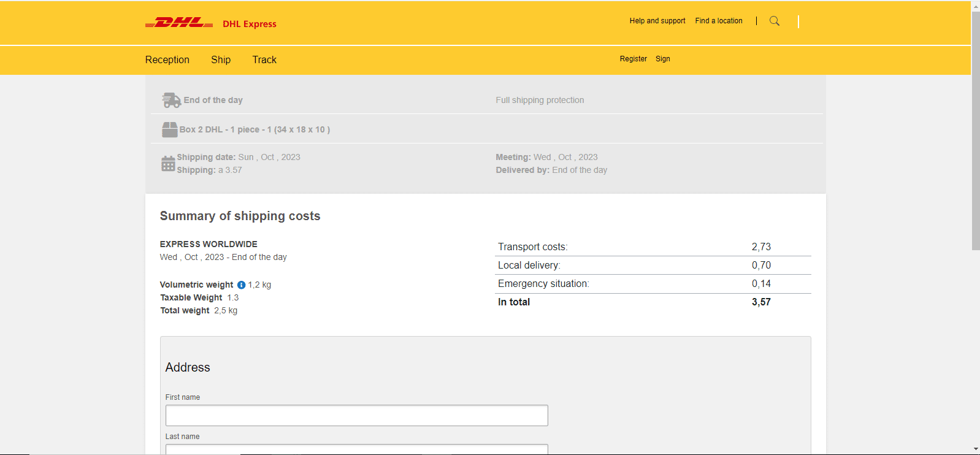Open Help and support

(x=657, y=21)
